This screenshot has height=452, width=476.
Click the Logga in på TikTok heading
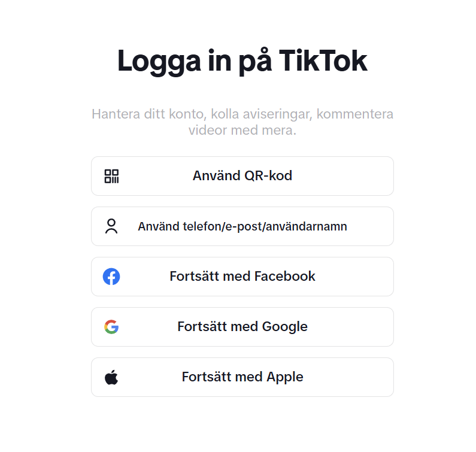pos(242,62)
